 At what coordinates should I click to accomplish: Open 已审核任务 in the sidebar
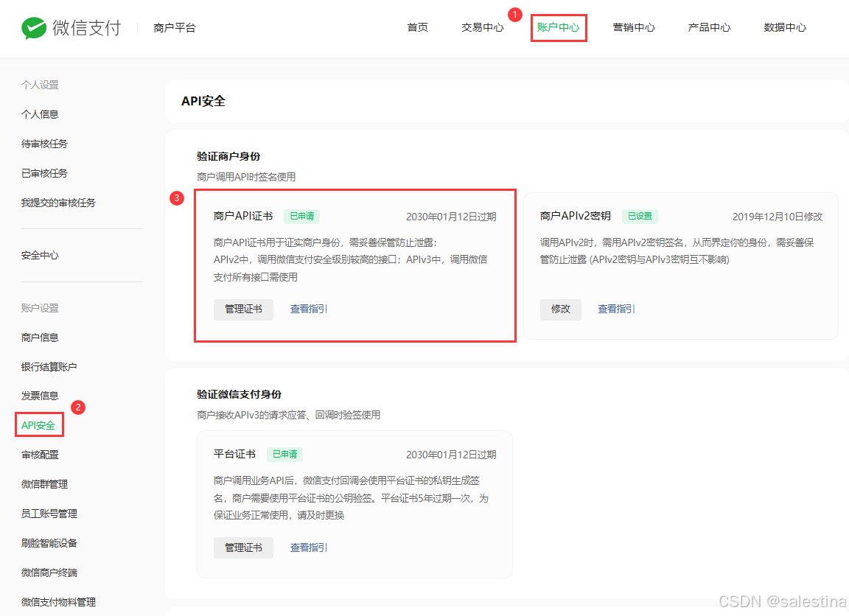[44, 173]
